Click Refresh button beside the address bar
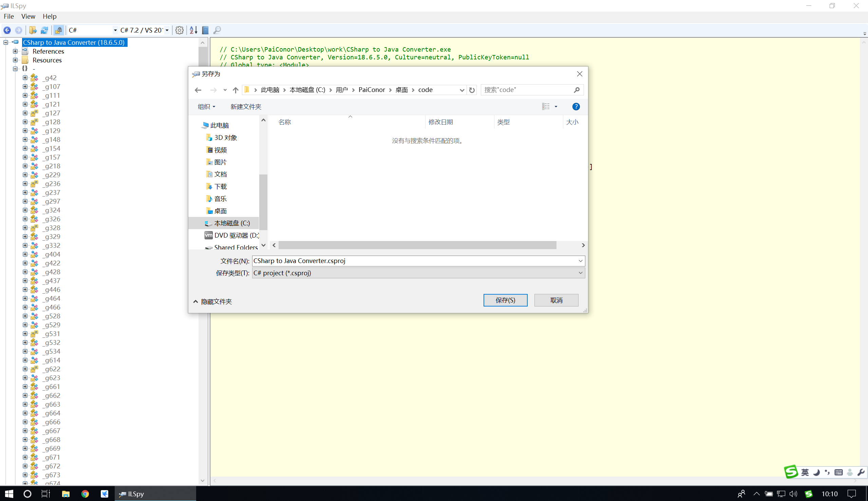Viewport: 868px width, 501px height. click(x=472, y=90)
